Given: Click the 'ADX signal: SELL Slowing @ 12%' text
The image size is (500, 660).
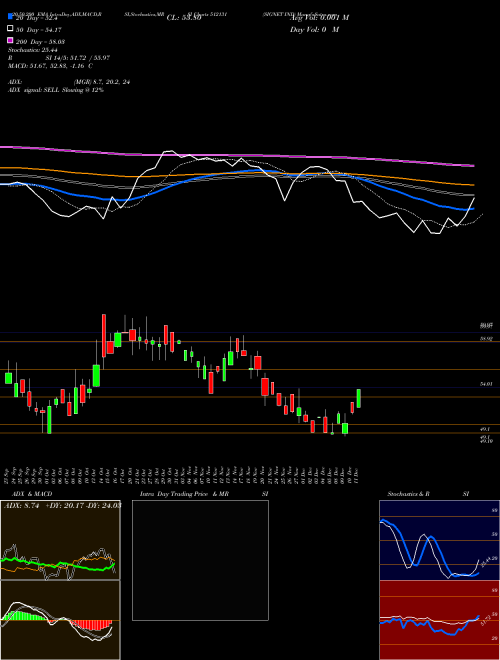Looking at the screenshot, I should pyautogui.click(x=56, y=90).
